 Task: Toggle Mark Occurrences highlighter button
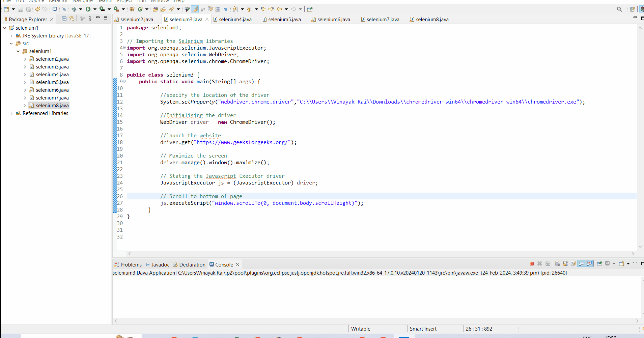click(x=195, y=9)
